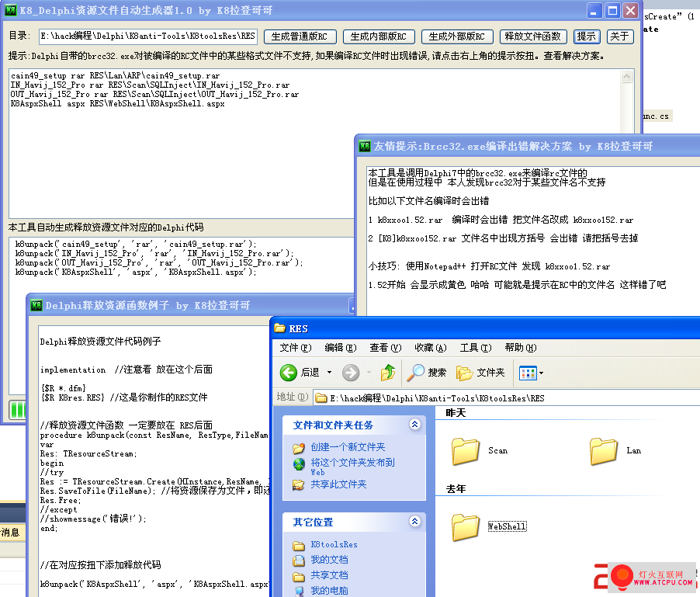Screen dimensions: 700x597
Task: Open the 收藏(A) menu
Action: click(431, 348)
